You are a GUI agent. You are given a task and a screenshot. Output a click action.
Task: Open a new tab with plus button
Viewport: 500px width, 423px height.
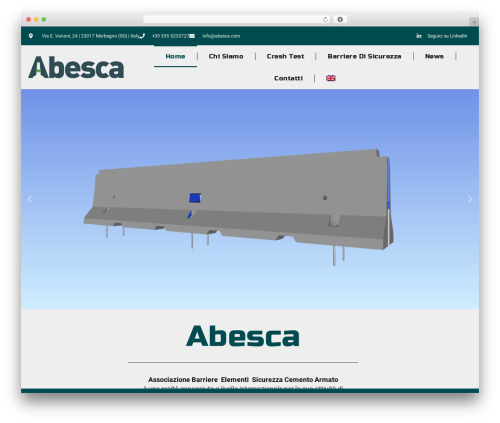[x=474, y=22]
